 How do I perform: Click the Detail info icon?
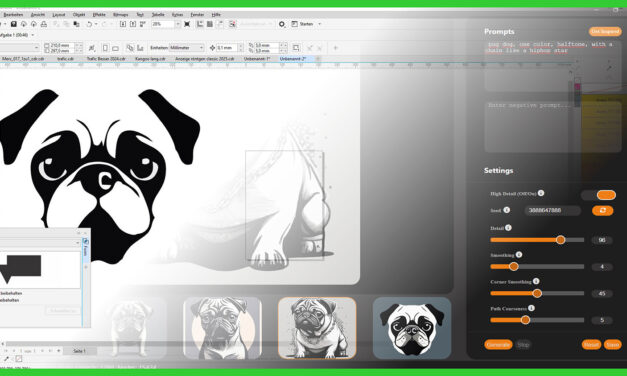click(508, 228)
